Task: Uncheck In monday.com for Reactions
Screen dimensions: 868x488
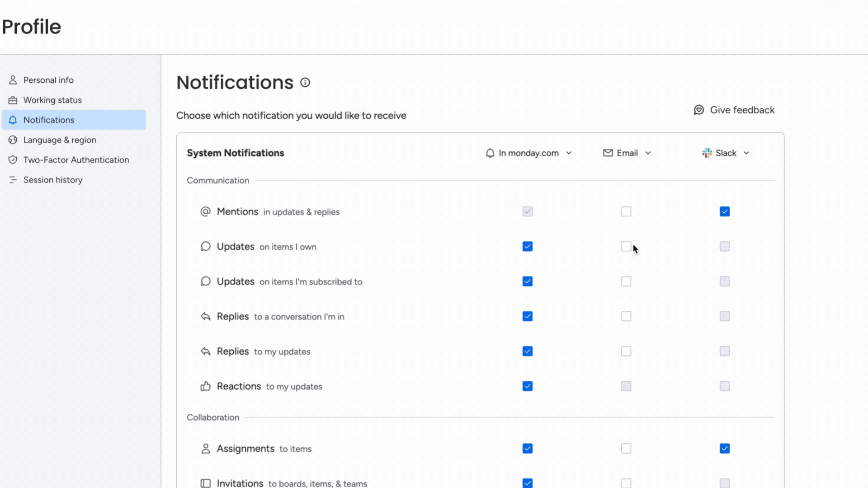Action: [528, 386]
